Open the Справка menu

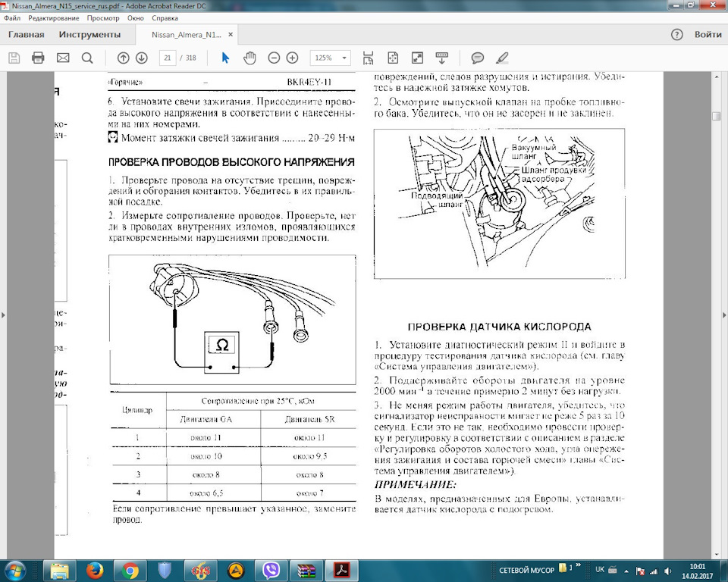tap(165, 18)
